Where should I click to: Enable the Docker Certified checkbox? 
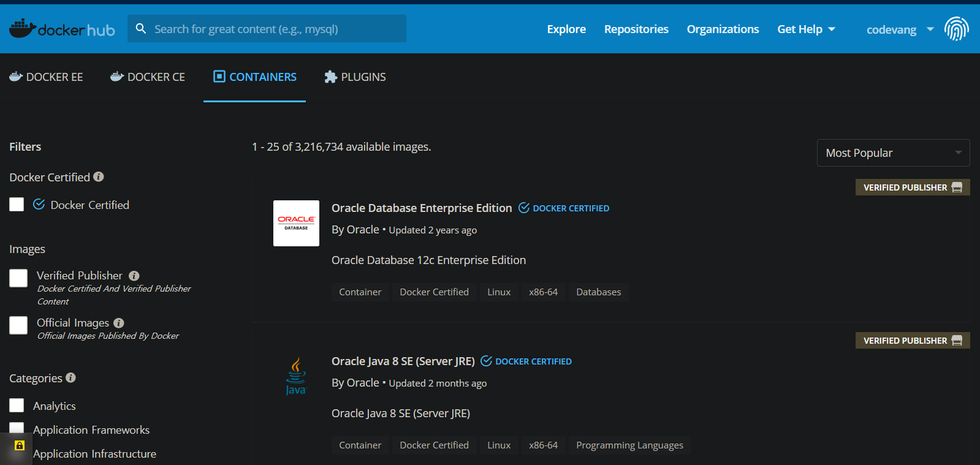tap(17, 204)
